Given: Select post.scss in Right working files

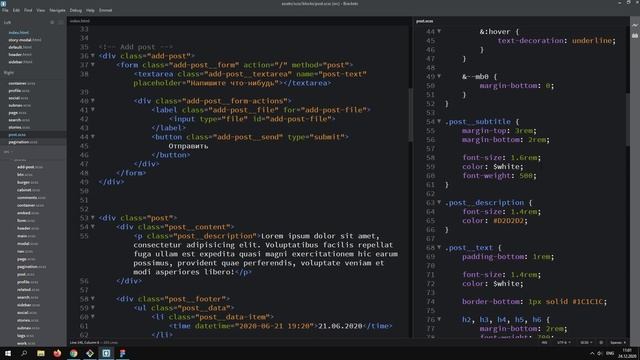Looking at the screenshot, I should 17,135.
